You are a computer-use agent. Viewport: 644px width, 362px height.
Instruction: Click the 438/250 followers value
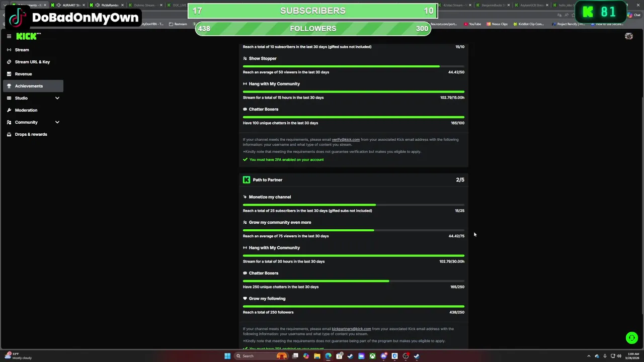click(x=457, y=312)
